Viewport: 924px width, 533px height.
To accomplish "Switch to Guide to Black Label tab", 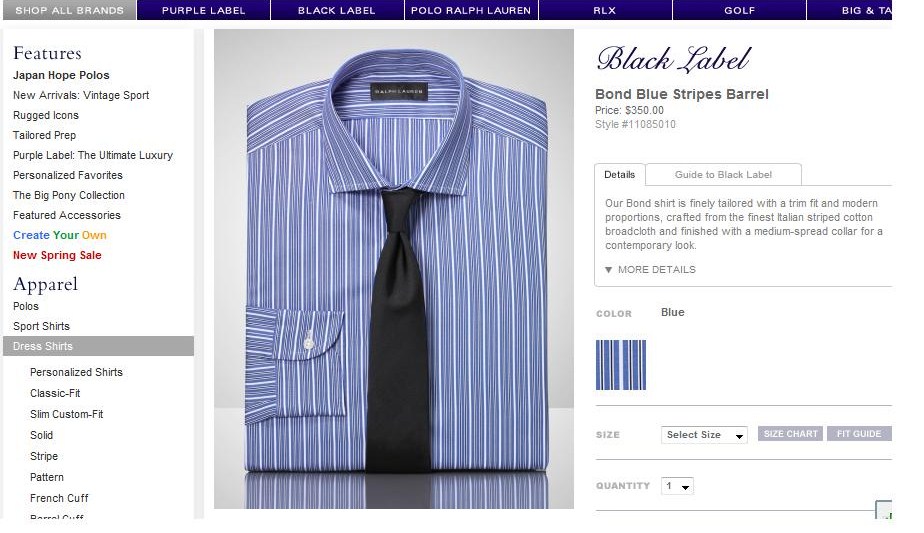I will tap(723, 175).
